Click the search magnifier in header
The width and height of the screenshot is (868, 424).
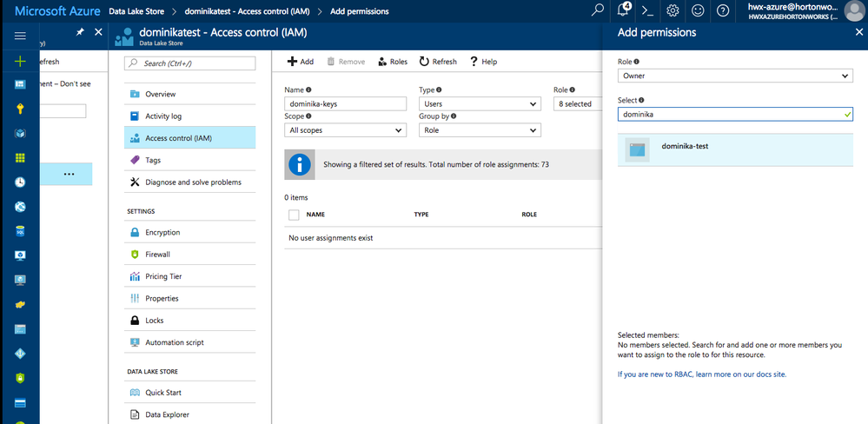point(597,11)
